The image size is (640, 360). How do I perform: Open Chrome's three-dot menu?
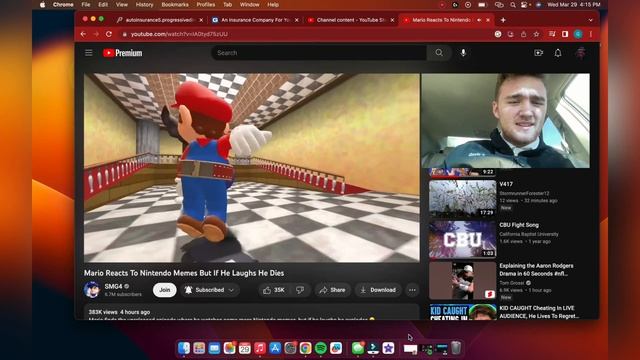click(x=591, y=34)
